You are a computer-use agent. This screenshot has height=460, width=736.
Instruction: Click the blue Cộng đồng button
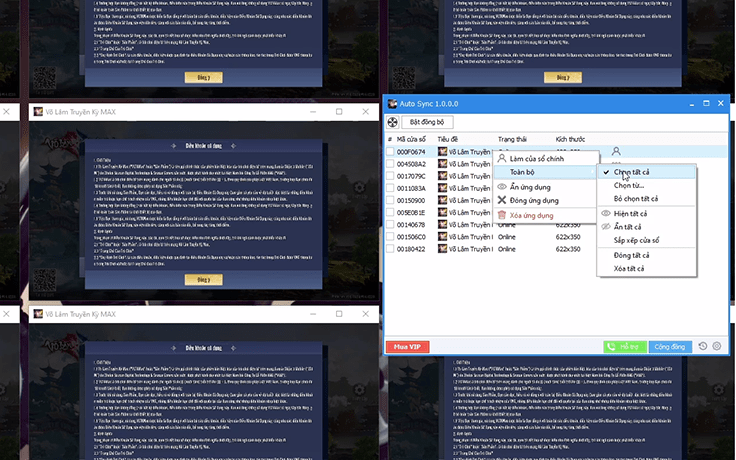(670, 346)
